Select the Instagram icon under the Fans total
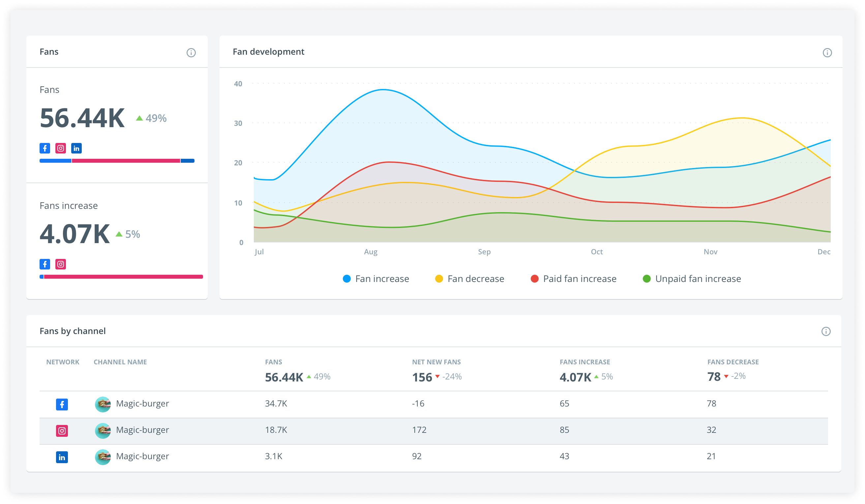Image resolution: width=865 pixels, height=504 pixels. coord(60,148)
